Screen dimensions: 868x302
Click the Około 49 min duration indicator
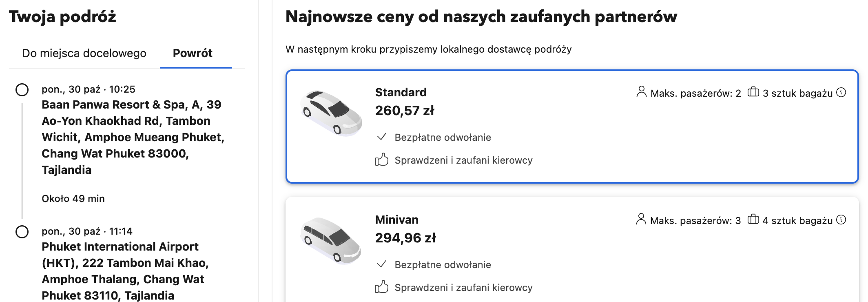click(x=73, y=198)
